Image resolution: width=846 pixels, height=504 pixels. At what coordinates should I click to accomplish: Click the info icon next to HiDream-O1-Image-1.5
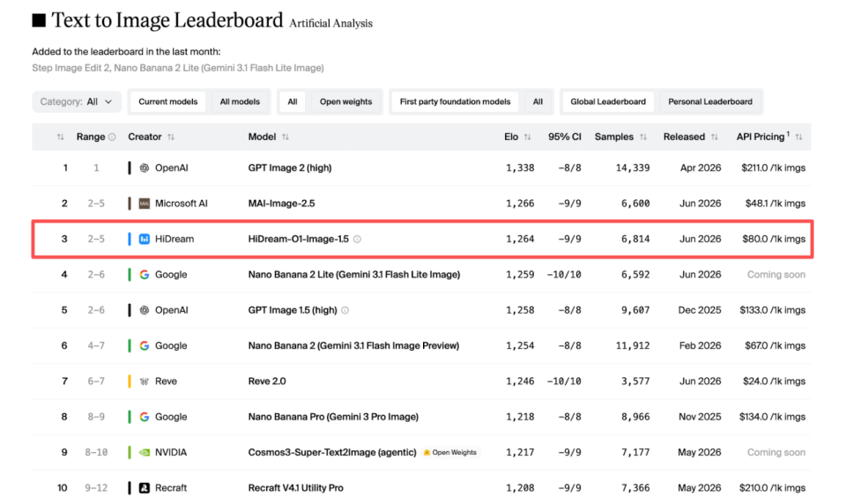click(357, 239)
